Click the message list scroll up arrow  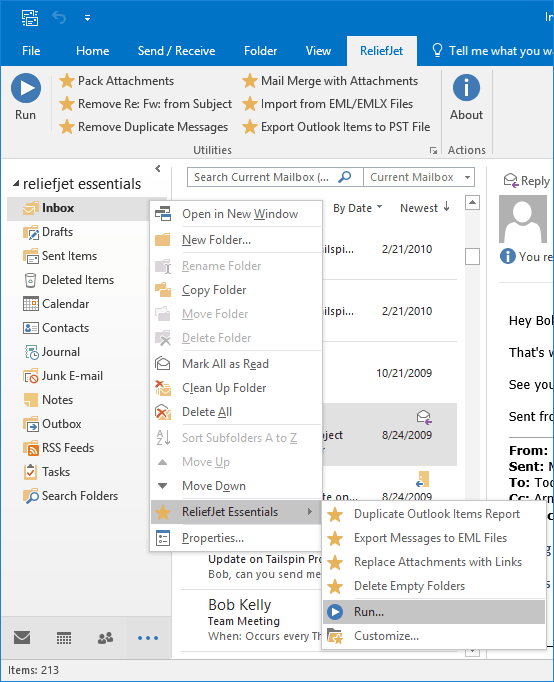coord(472,203)
